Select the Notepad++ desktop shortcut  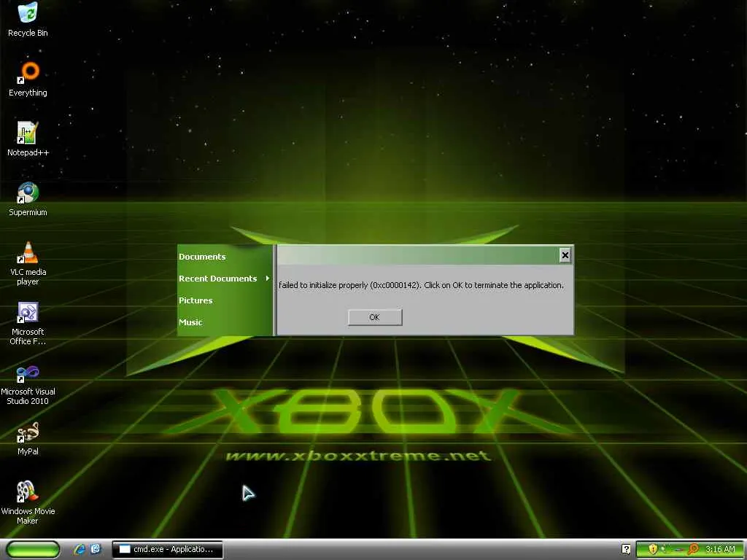[28, 139]
